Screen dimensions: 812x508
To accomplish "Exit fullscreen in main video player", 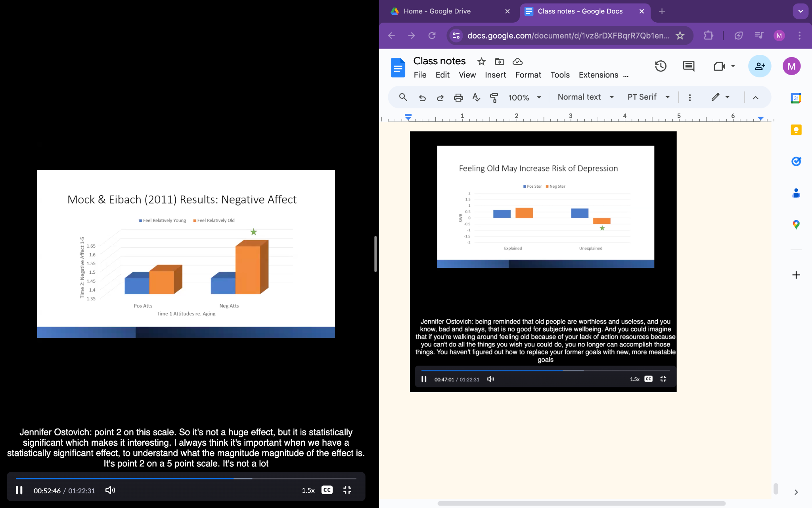I will pyautogui.click(x=347, y=490).
